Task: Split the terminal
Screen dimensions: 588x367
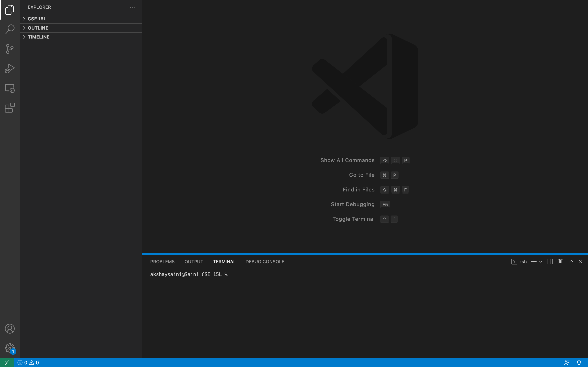Action: [x=550, y=261]
